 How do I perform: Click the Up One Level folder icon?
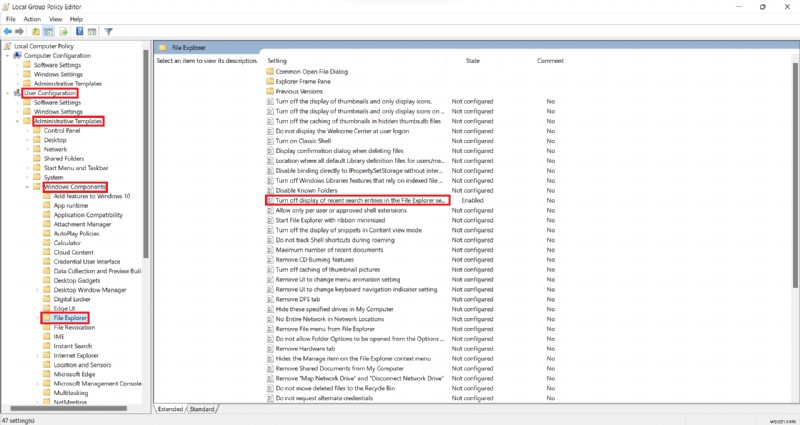[x=36, y=32]
